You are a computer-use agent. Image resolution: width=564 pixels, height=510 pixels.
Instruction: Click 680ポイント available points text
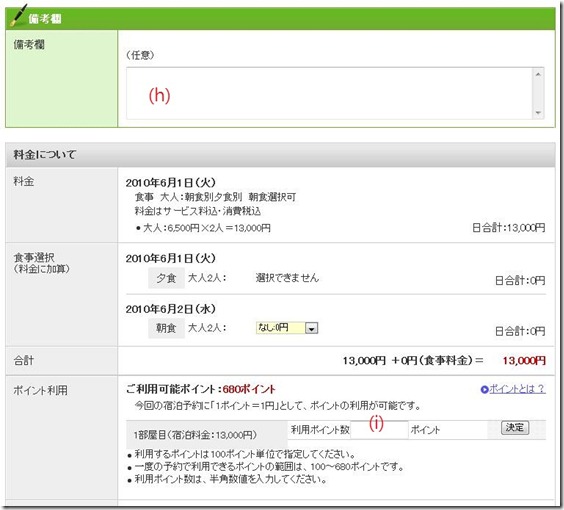point(249,389)
